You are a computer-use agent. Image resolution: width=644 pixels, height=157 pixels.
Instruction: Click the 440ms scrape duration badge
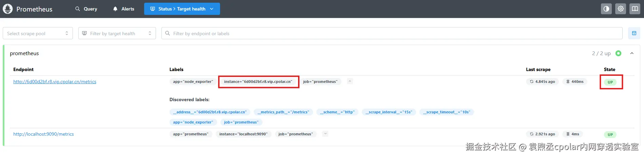[x=575, y=82]
